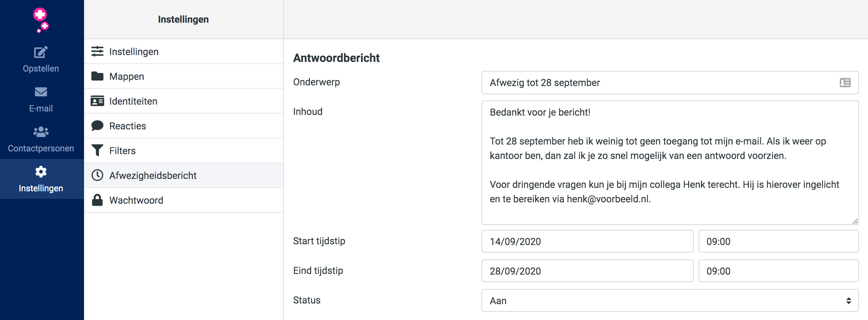Click the Start tijdstip label
868x320 pixels.
coord(319,241)
